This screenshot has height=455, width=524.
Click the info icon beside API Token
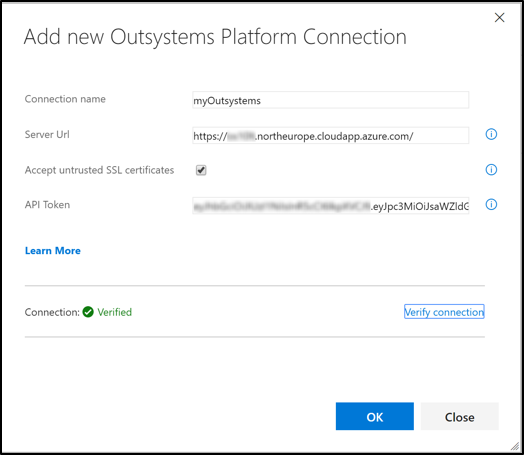pos(491,204)
